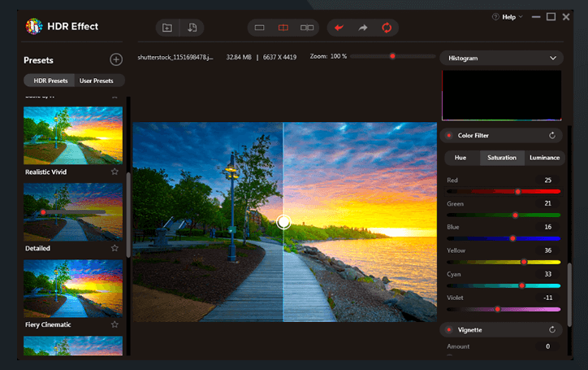Screen dimensions: 588x370
Task: Click the Yellow value field 36
Action: click(548, 250)
